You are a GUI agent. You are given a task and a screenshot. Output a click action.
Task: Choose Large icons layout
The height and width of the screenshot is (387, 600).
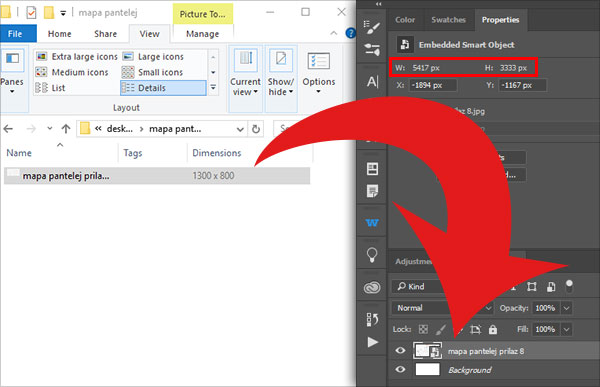[153, 57]
